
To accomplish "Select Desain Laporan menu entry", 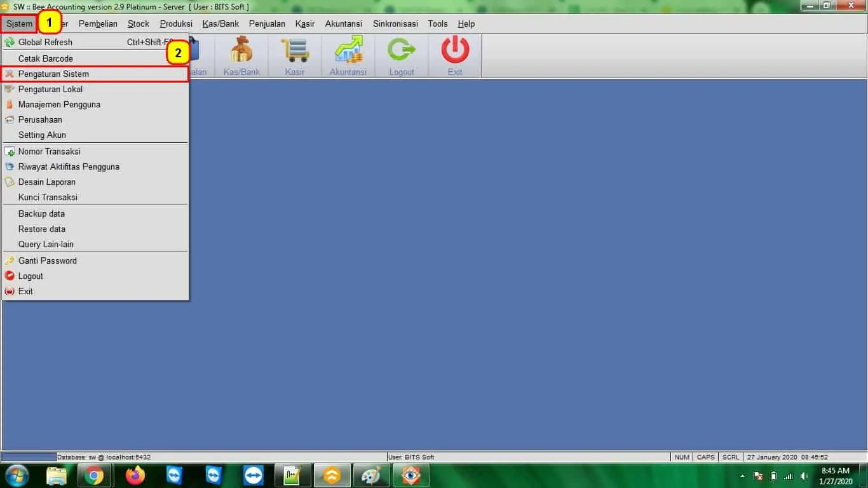I will (x=95, y=182).
